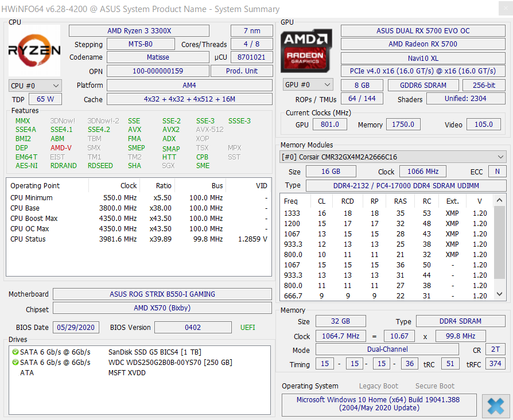Image resolution: width=513 pixels, height=420 pixels.
Task: Click the BIOS date 05/29/2020 field
Action: (x=76, y=328)
